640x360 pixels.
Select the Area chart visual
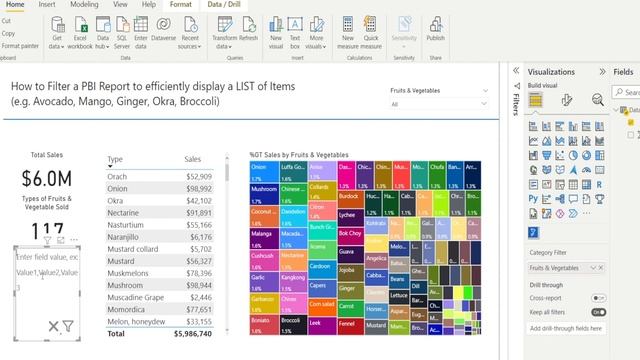click(547, 141)
